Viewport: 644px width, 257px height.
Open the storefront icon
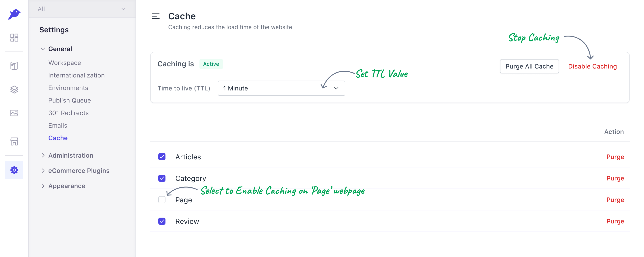pos(14,141)
